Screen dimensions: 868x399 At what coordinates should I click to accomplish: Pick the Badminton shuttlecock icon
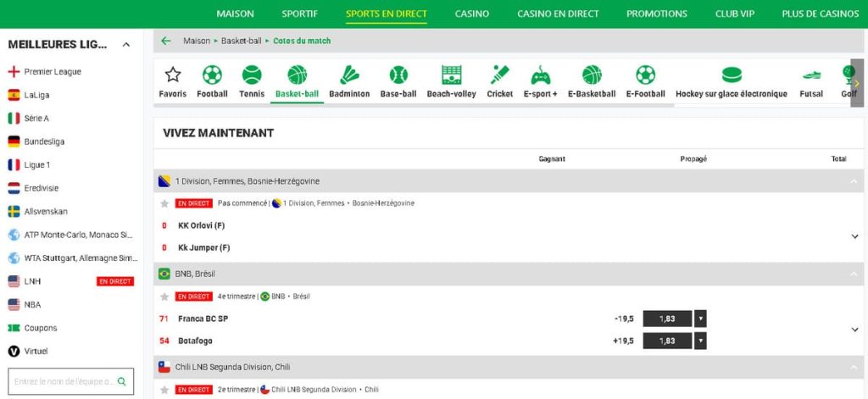349,75
